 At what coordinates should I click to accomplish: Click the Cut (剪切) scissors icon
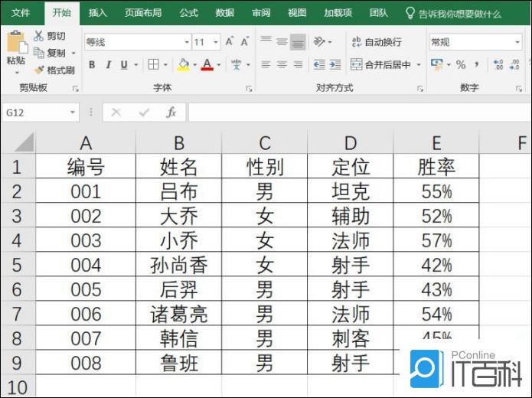[x=39, y=36]
